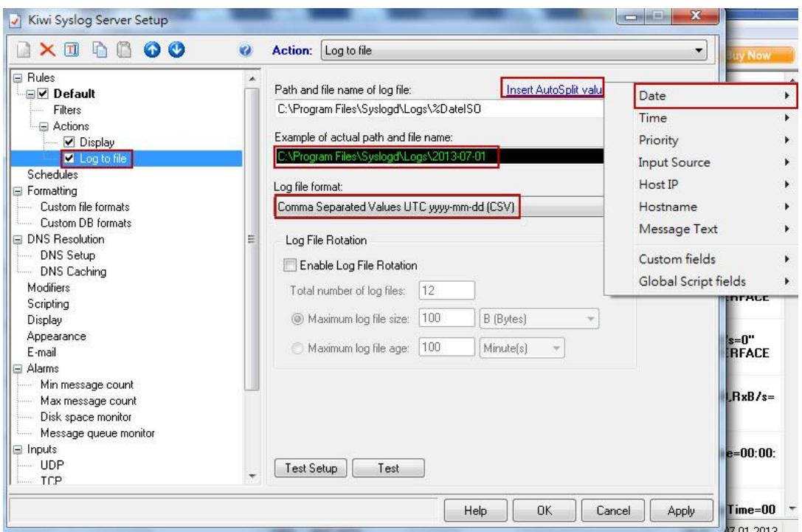Click the Test Setup button
Screen dimensions: 802x532
[x=311, y=468]
